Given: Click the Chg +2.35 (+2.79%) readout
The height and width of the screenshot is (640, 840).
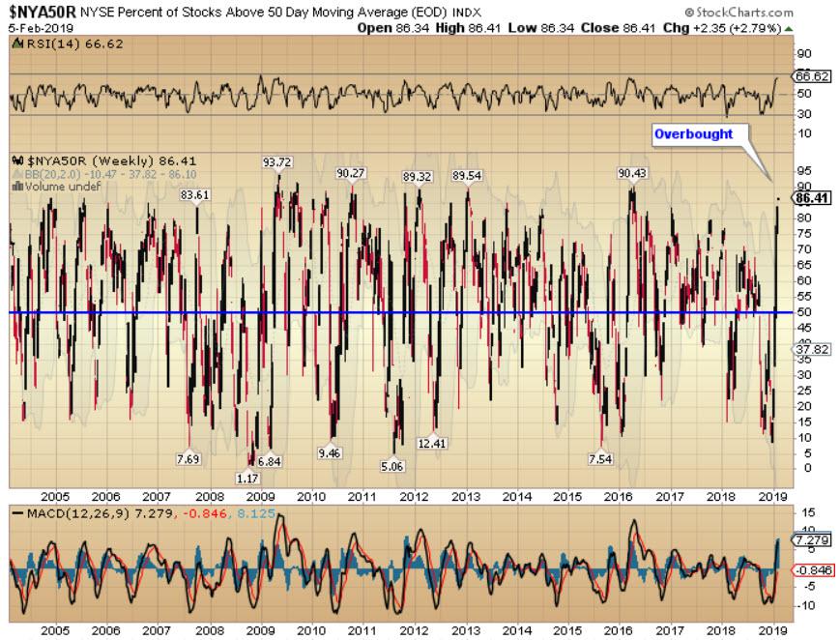Looking at the screenshot, I should pos(722,28).
